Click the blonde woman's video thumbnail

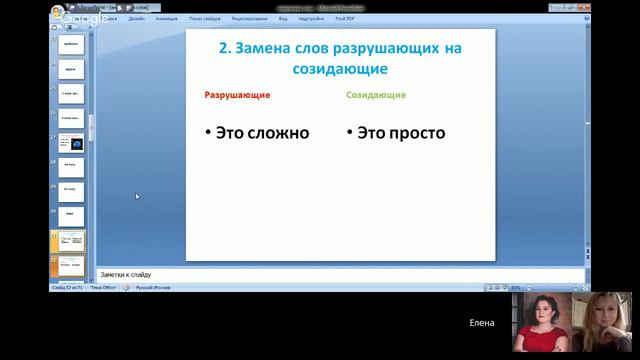pyautogui.click(x=602, y=322)
